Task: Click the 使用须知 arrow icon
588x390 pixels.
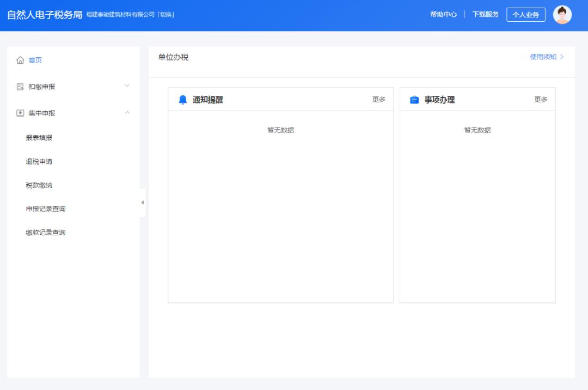Action: point(563,57)
